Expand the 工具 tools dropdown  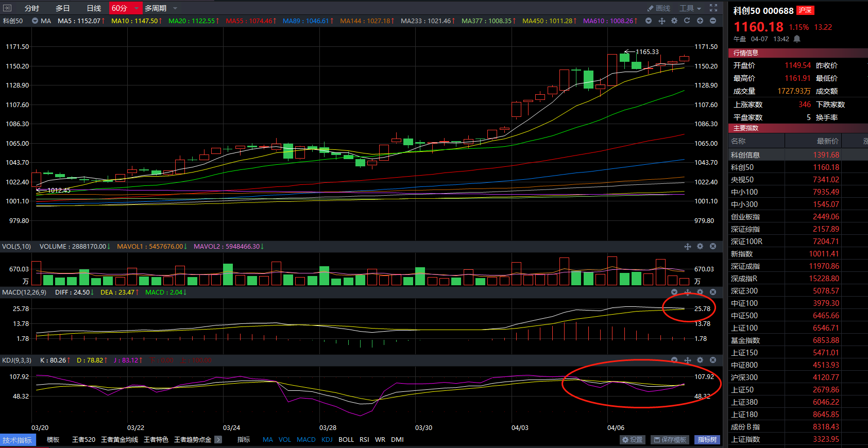point(690,8)
